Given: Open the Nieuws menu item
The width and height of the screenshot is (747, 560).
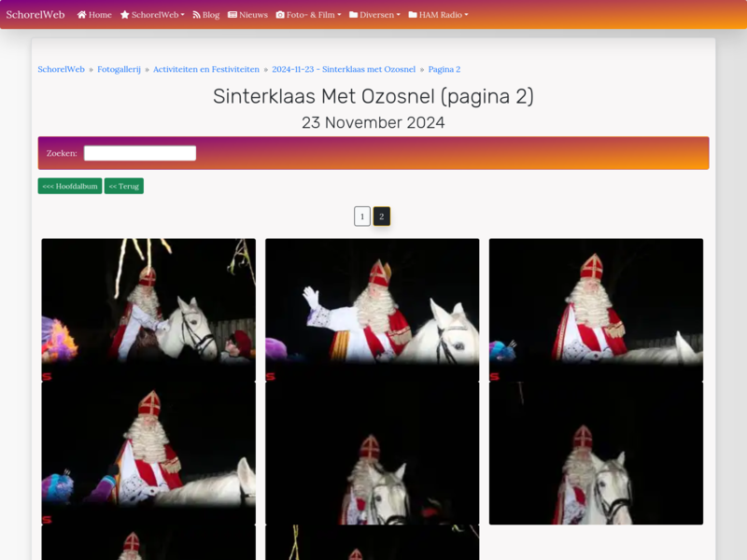Looking at the screenshot, I should (x=247, y=15).
